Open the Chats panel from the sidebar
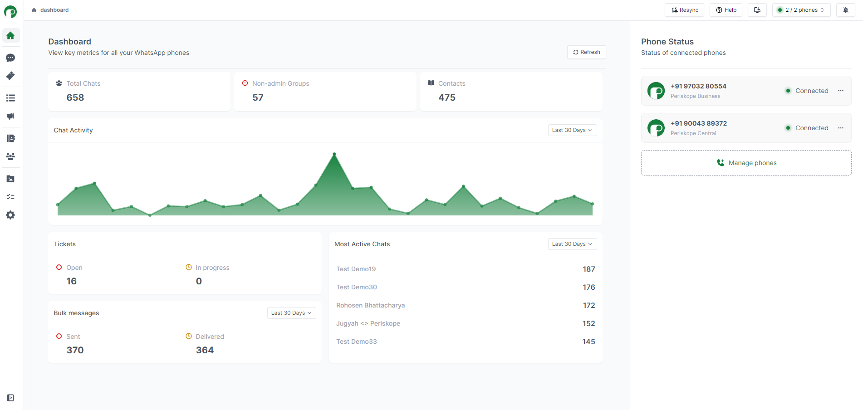The width and height of the screenshot is (868, 410). [x=10, y=58]
